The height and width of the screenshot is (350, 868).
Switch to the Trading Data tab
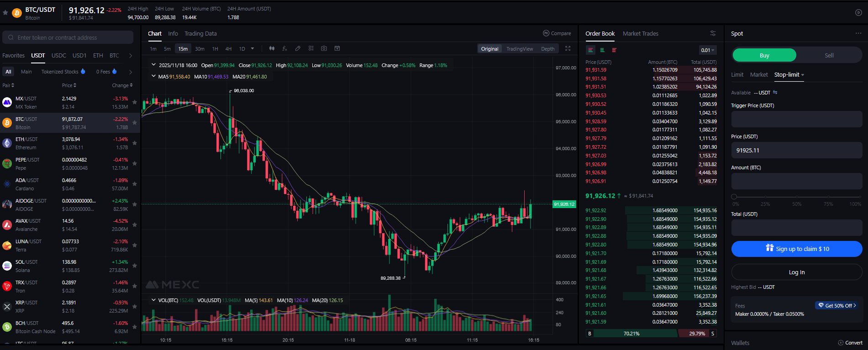pyautogui.click(x=200, y=33)
